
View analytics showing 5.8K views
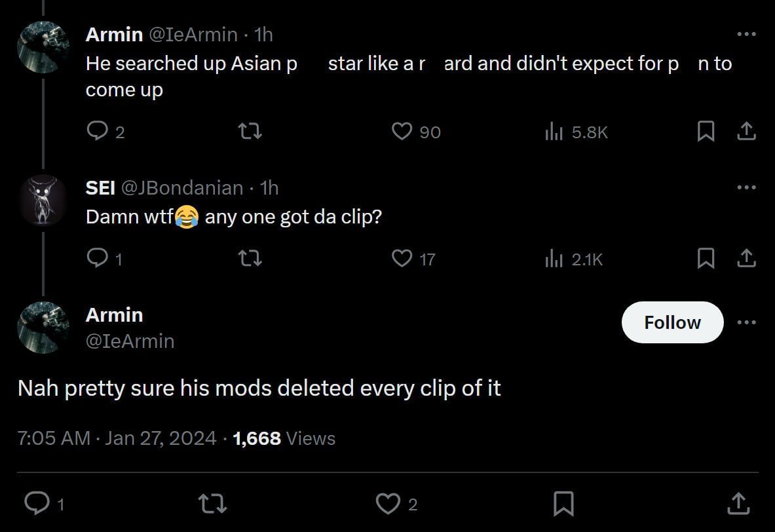[x=554, y=132]
